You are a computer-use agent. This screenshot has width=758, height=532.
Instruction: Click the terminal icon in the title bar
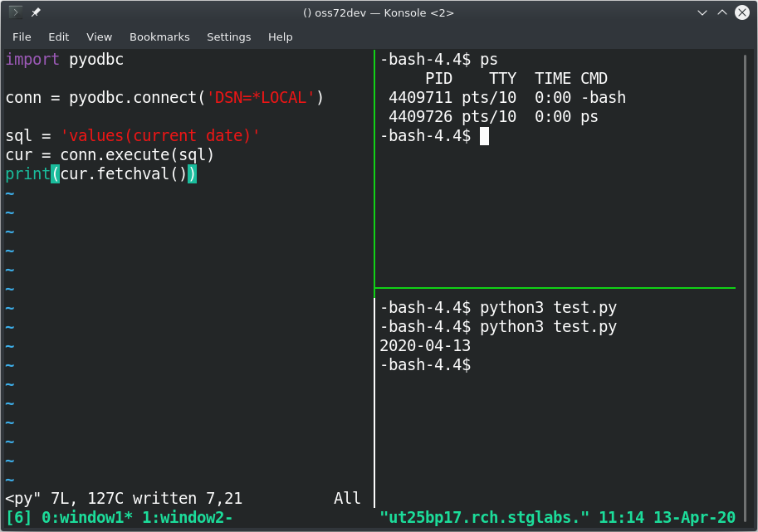tap(16, 12)
